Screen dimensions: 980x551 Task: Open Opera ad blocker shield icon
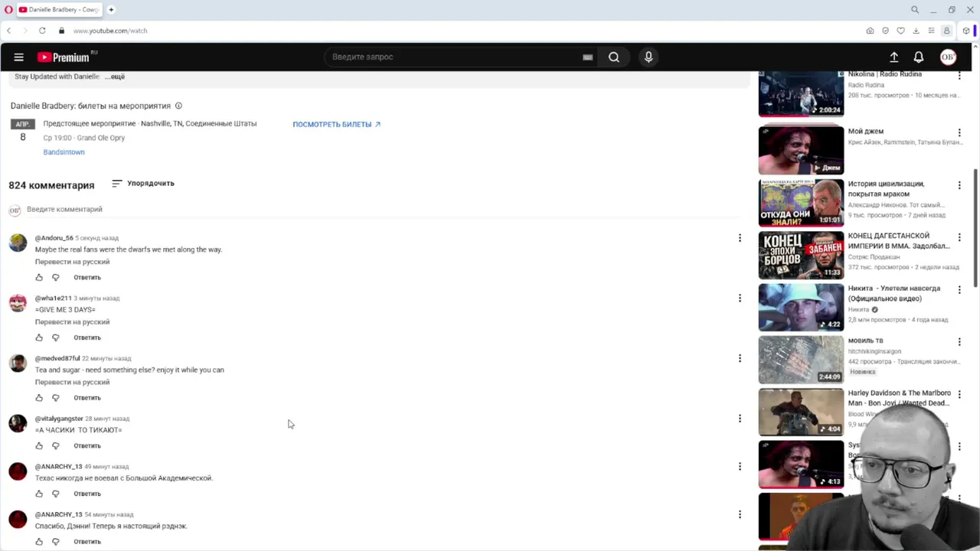click(x=885, y=31)
